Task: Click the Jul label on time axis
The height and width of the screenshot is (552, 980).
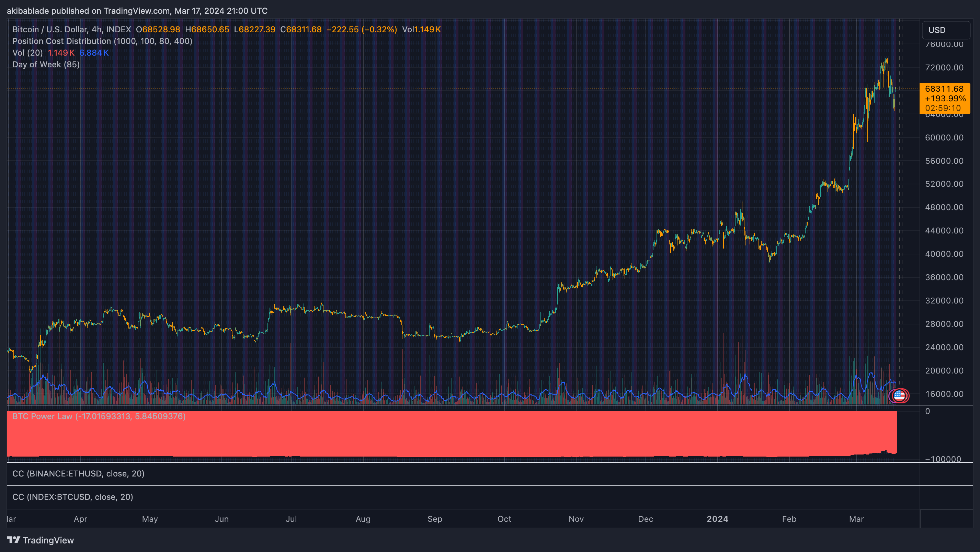Action: (291, 519)
